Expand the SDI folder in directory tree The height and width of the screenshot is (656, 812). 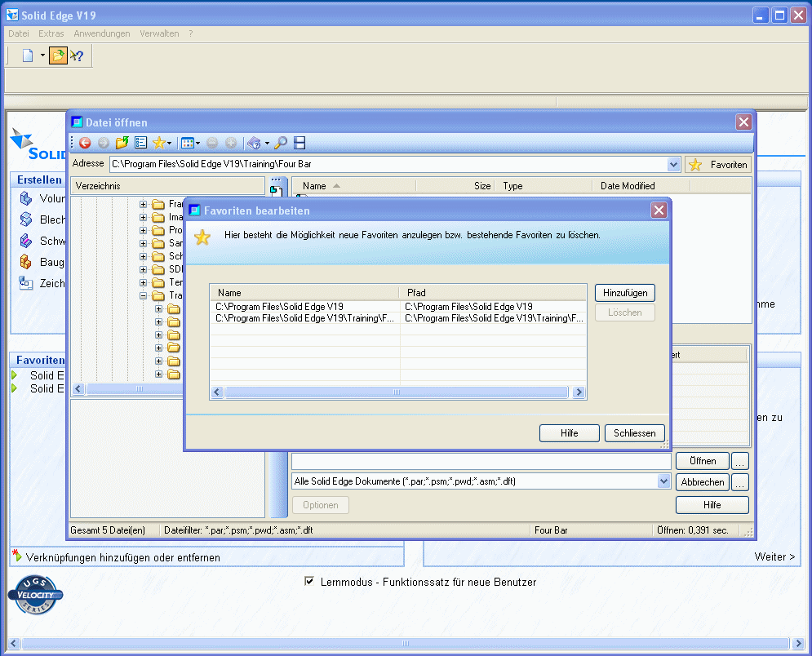pos(144,269)
